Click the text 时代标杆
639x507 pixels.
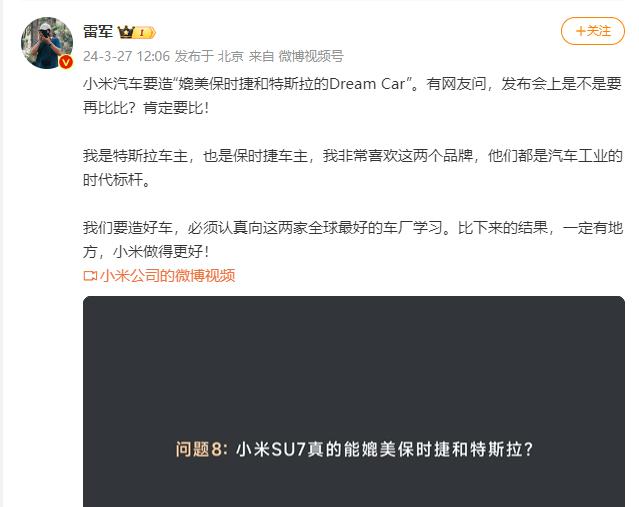[113, 179]
